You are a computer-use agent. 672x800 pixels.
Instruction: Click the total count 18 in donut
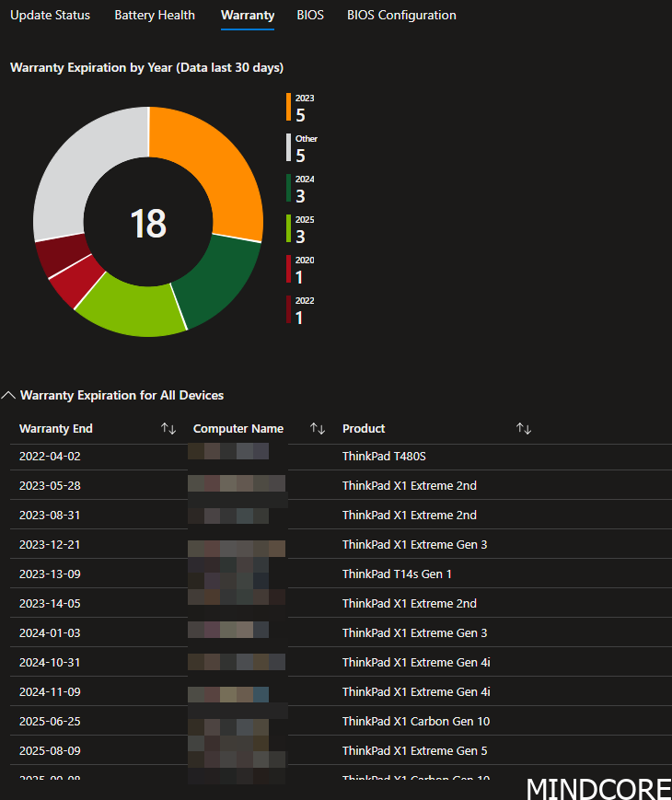148,223
